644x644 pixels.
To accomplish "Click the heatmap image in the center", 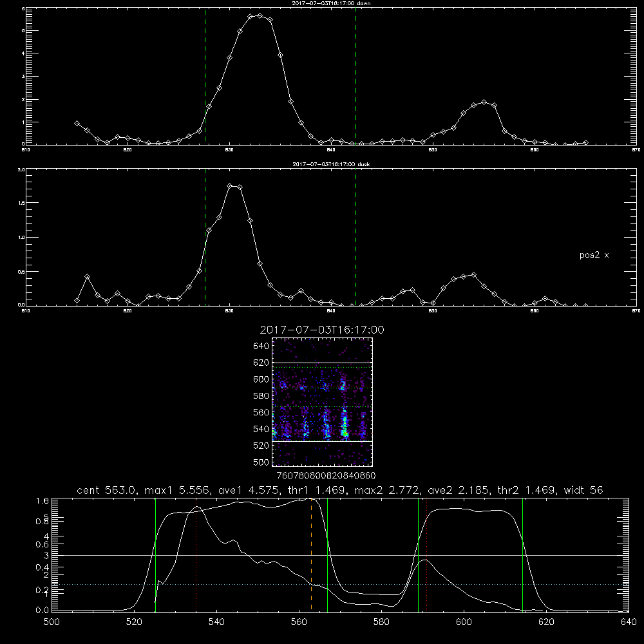I will pos(322,402).
